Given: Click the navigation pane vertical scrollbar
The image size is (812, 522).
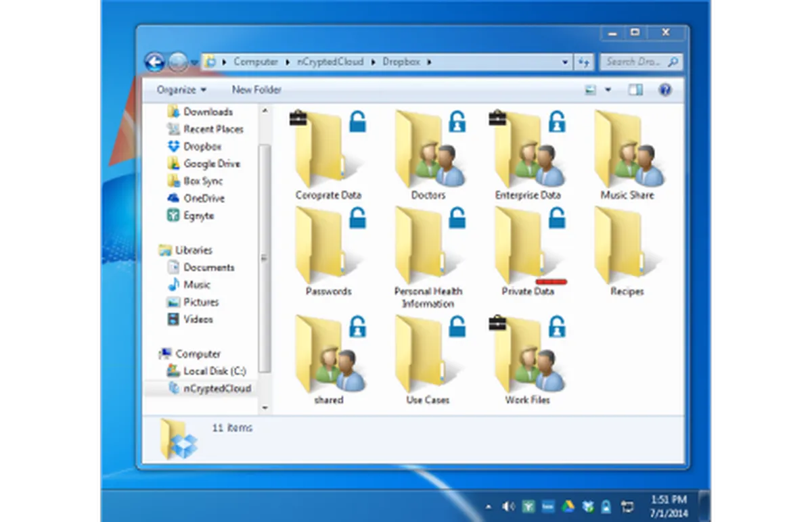Looking at the screenshot, I should 265,257.
